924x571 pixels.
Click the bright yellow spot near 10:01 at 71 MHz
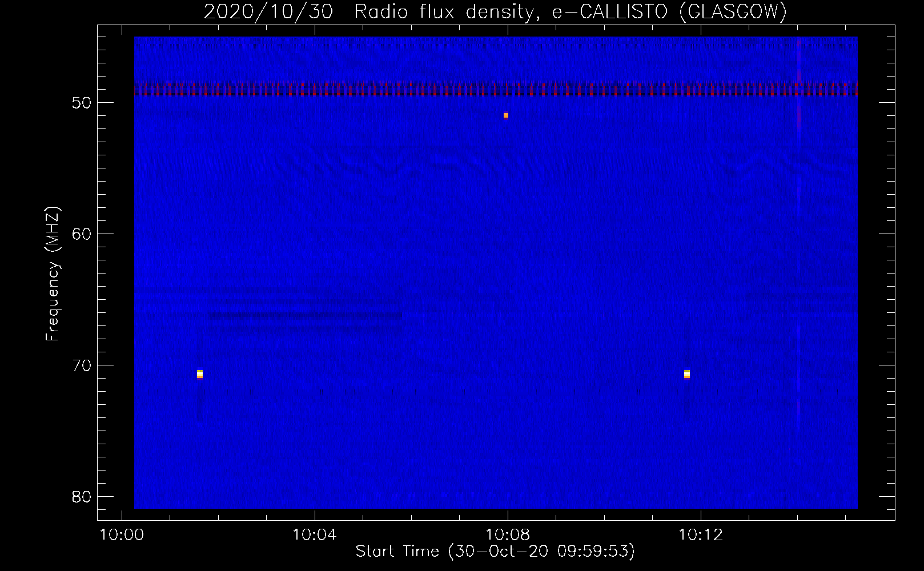click(200, 374)
